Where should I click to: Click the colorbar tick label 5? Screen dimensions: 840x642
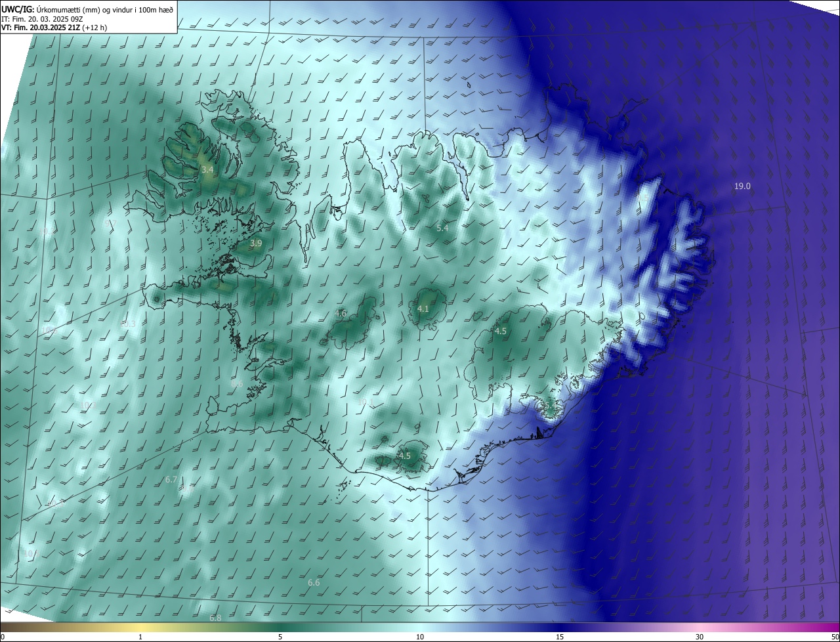pyautogui.click(x=280, y=637)
